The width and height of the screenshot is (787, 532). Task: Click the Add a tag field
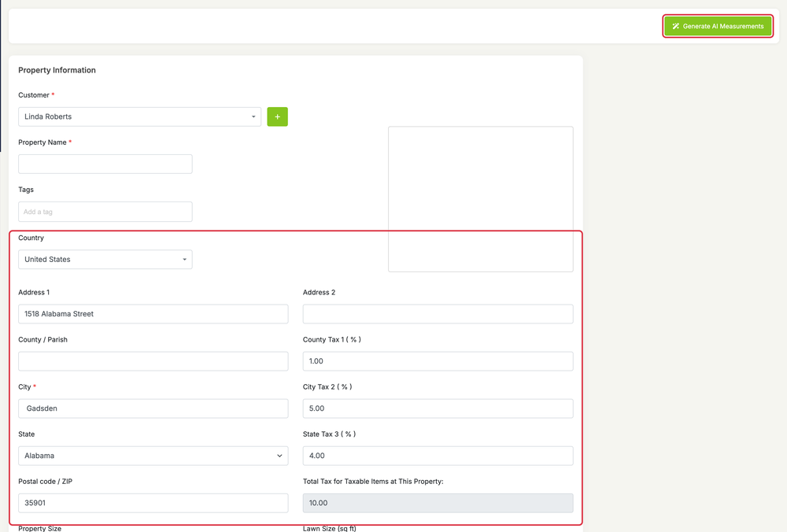point(105,212)
